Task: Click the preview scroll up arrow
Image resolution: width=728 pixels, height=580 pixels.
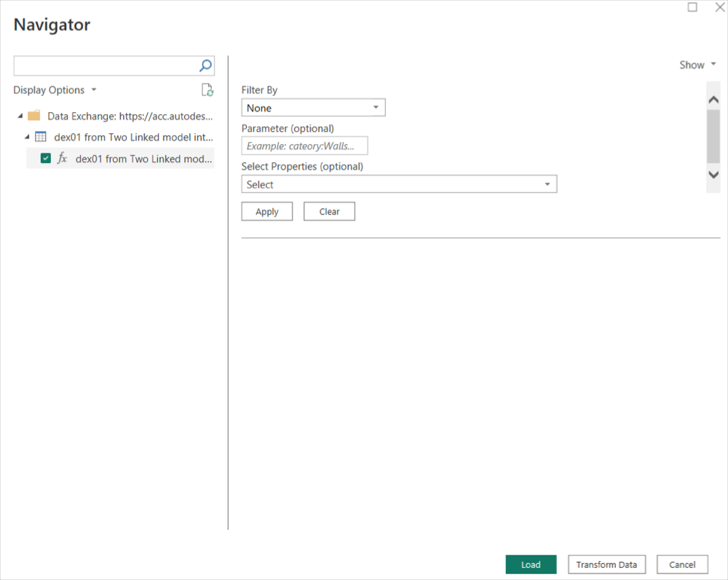Action: tap(713, 99)
